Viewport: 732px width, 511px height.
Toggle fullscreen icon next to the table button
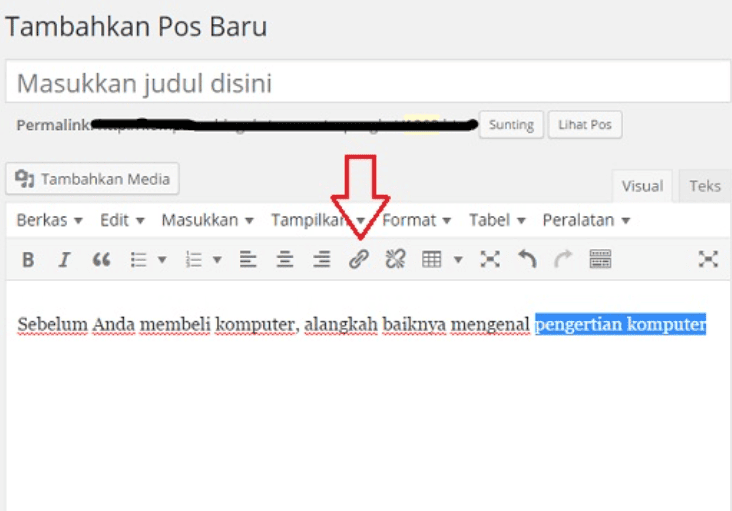[x=490, y=259]
